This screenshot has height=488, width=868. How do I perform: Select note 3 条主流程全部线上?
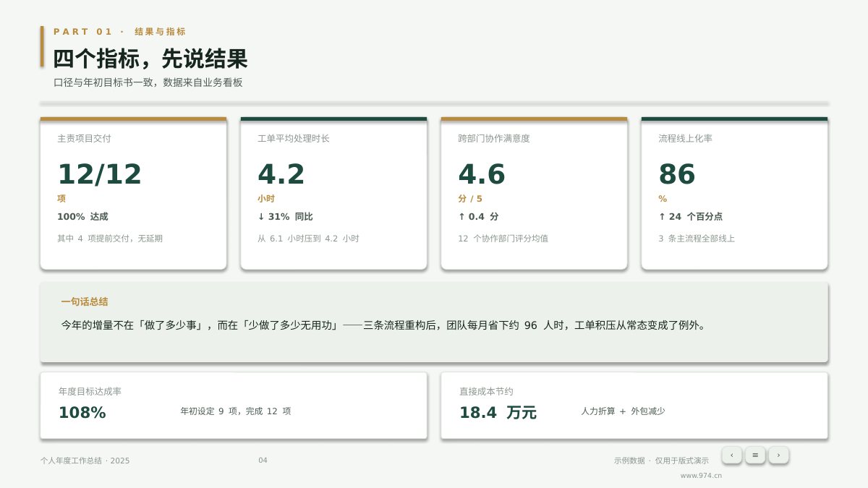pos(697,239)
